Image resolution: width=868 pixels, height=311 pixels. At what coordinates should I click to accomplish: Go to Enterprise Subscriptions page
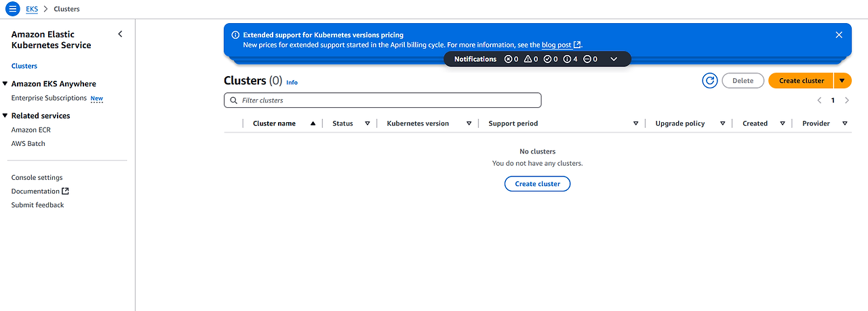coord(49,98)
